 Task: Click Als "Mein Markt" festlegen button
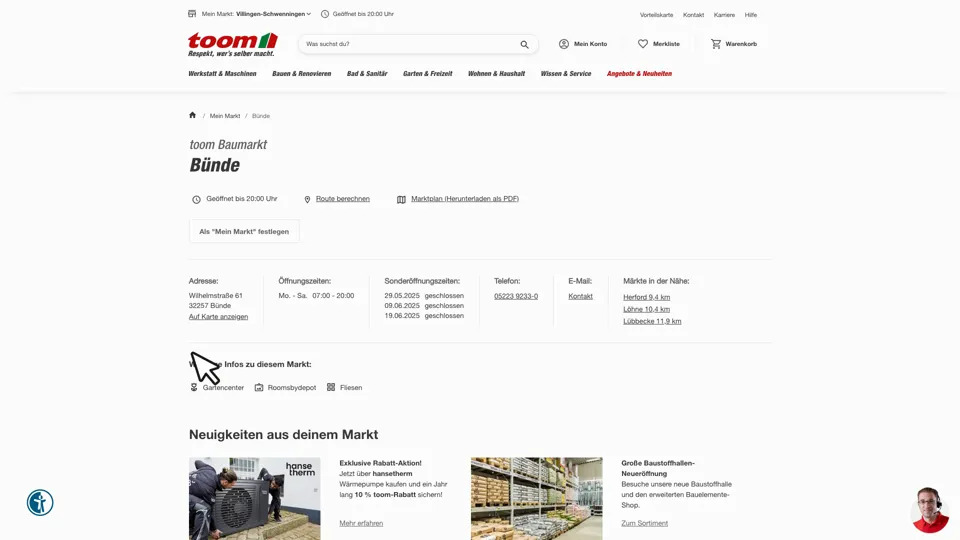pos(244,231)
